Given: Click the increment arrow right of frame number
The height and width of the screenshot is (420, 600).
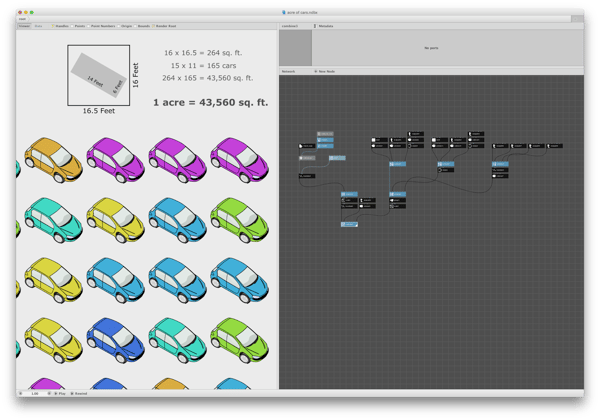Looking at the screenshot, I should coord(49,393).
